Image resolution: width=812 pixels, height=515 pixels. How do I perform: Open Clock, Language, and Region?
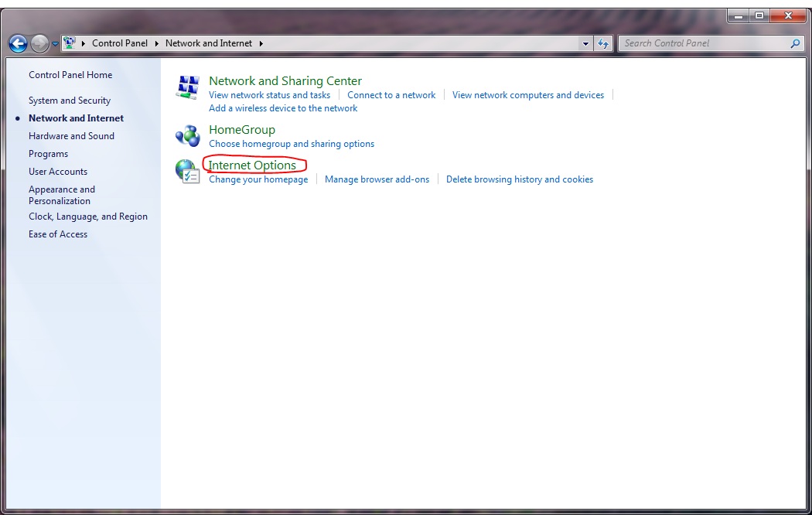(88, 217)
